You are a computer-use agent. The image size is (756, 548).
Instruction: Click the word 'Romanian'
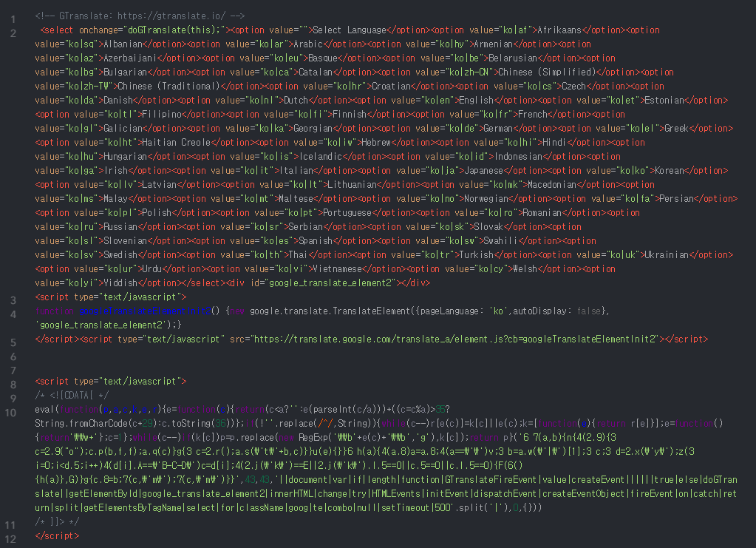click(542, 212)
